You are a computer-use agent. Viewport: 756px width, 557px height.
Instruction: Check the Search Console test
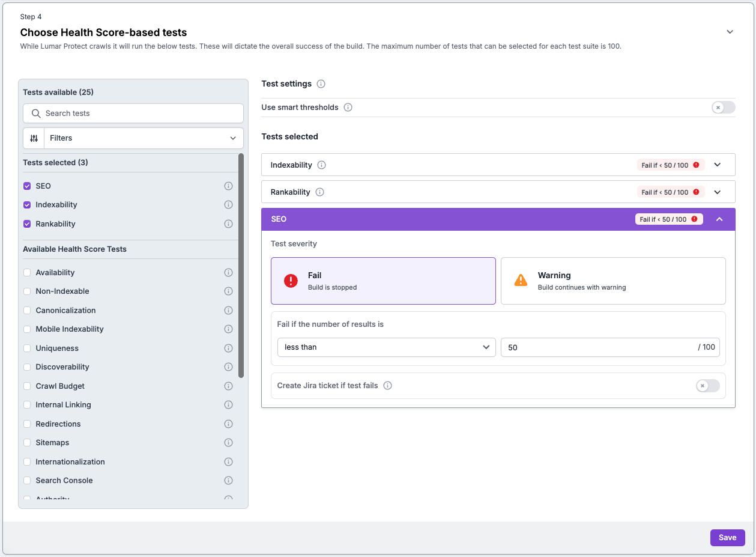27,481
